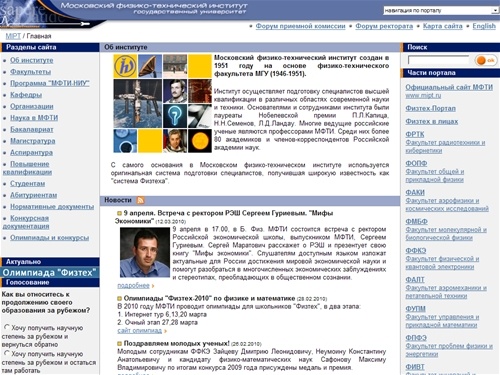Click the cosmonaut portrait tile in collage

point(175,141)
